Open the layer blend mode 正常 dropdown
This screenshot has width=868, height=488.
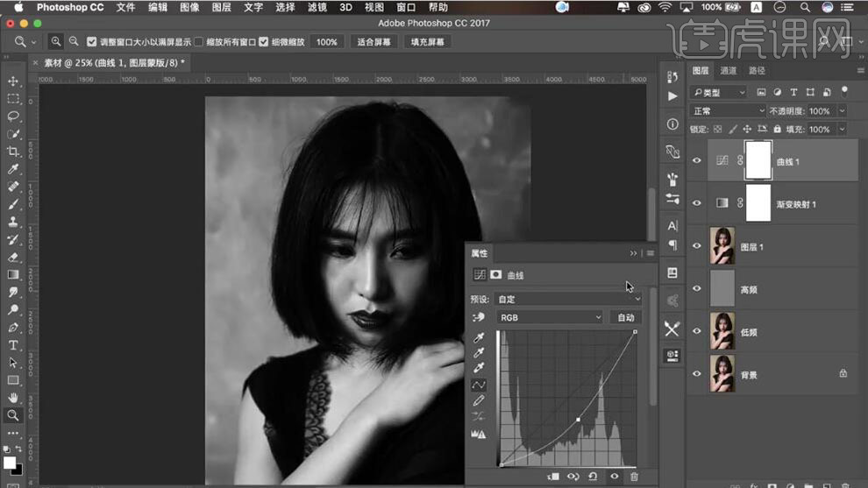click(x=728, y=111)
